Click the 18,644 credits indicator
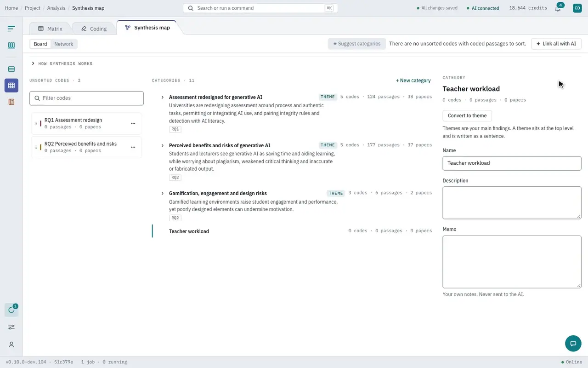 (528, 8)
